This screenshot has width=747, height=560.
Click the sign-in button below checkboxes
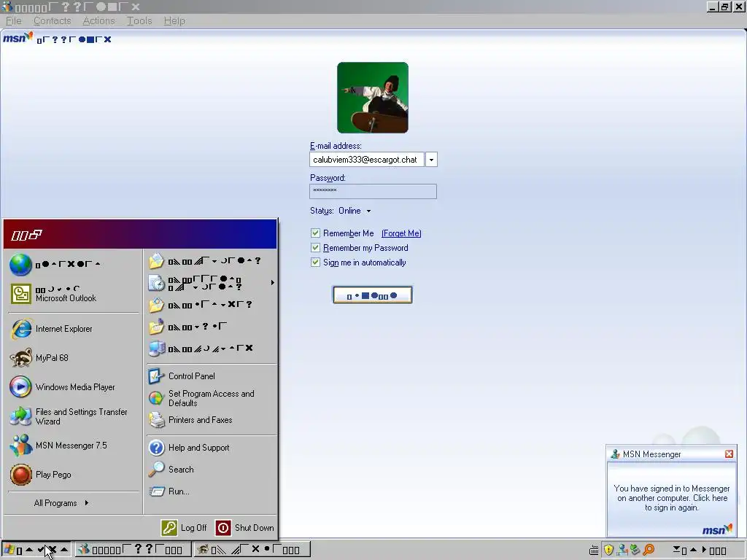[x=373, y=295]
